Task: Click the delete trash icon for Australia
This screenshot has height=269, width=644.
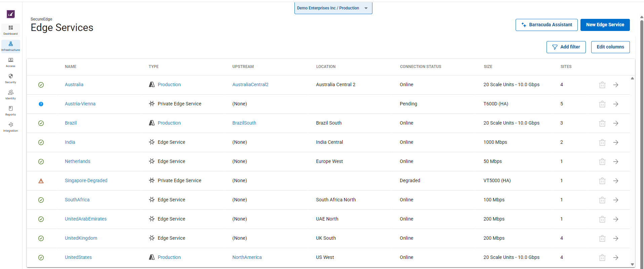Action: (x=602, y=85)
